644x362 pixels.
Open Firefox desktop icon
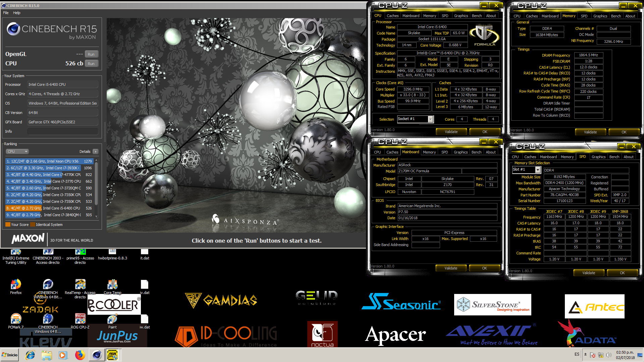point(16,287)
